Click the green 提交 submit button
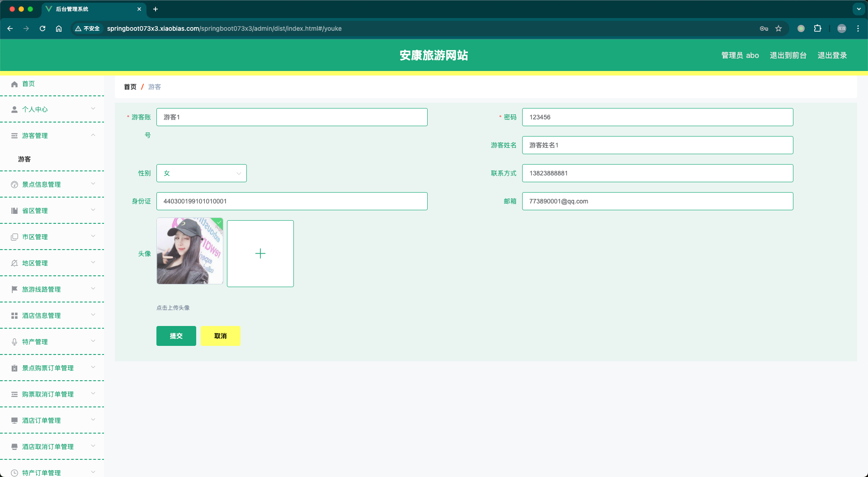868x477 pixels. 176,336
